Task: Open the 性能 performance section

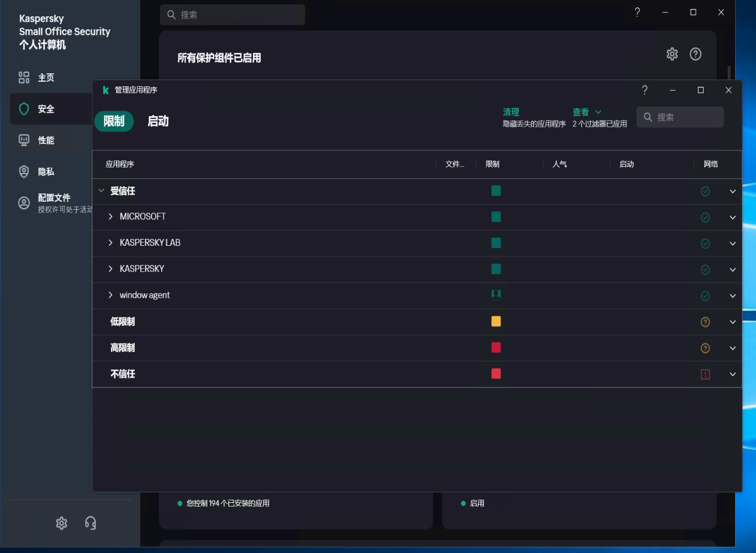Action: 46,140
